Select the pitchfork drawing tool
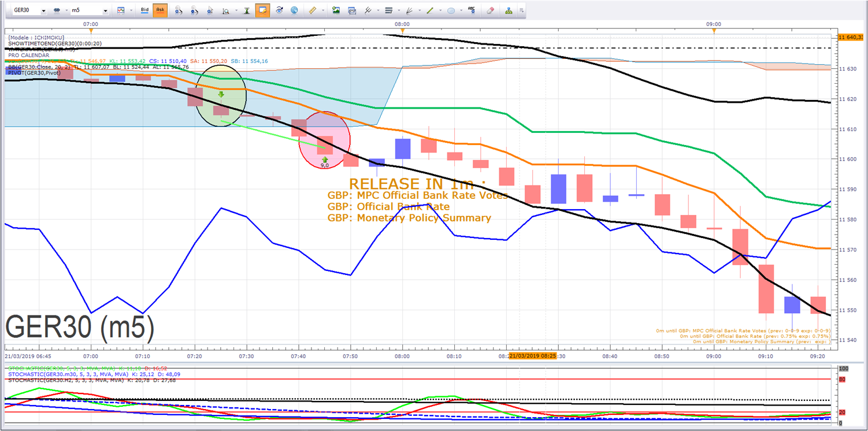Viewport: 868px width, 431px height. [x=367, y=10]
